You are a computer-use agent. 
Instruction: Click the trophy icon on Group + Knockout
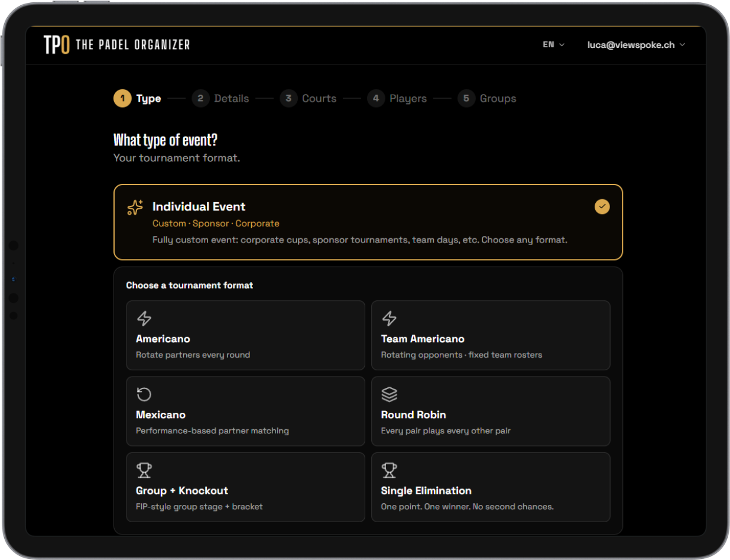pyautogui.click(x=144, y=470)
